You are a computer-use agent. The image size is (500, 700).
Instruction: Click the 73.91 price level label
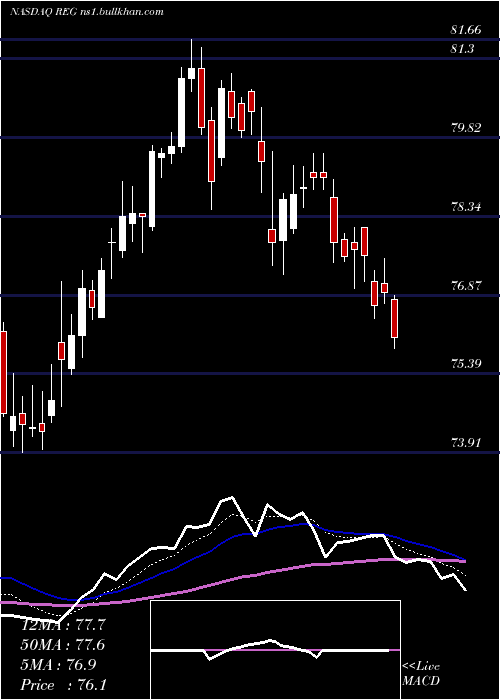tap(467, 443)
